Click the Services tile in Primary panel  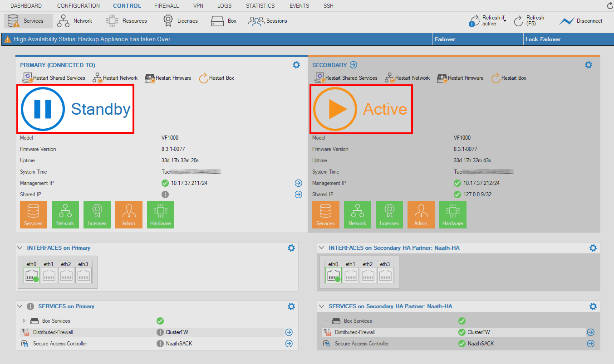tap(33, 214)
